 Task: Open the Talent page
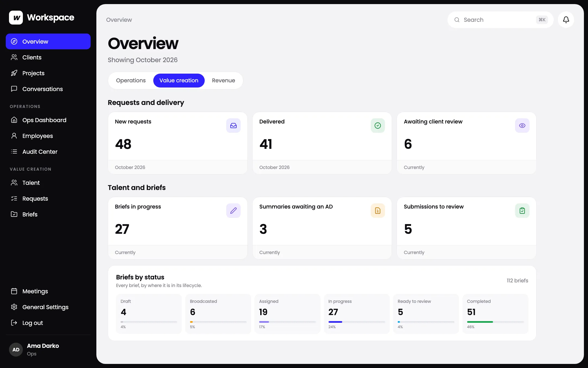point(48,183)
